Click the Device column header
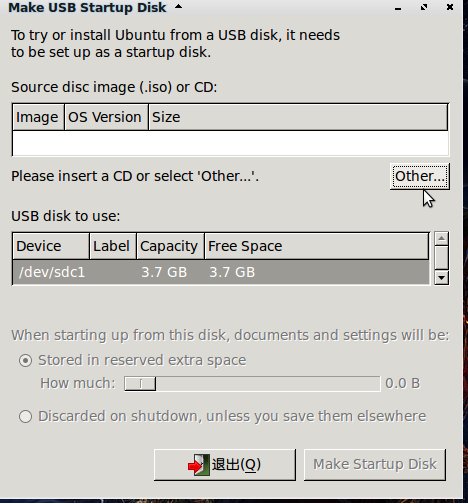This screenshot has height=504, width=468. pyautogui.click(x=51, y=246)
